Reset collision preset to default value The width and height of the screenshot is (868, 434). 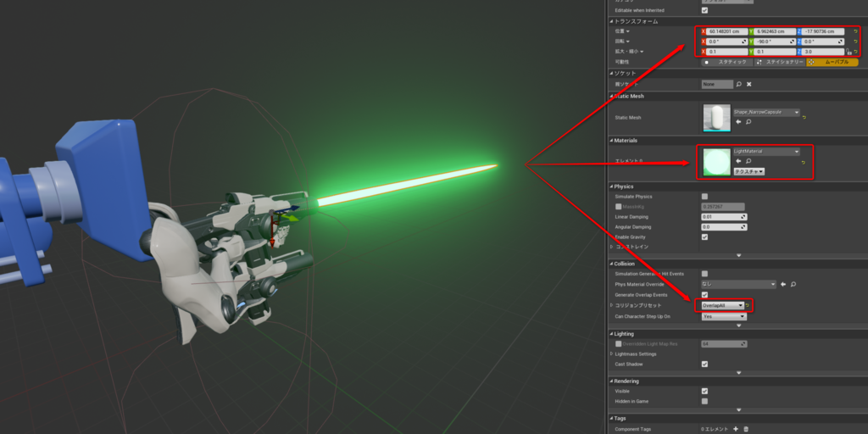click(x=747, y=305)
